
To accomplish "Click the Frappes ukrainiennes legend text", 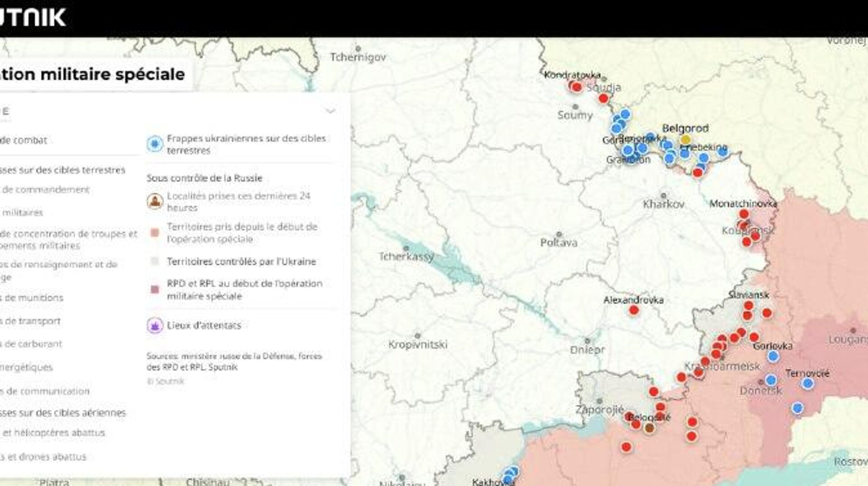I will [246, 144].
